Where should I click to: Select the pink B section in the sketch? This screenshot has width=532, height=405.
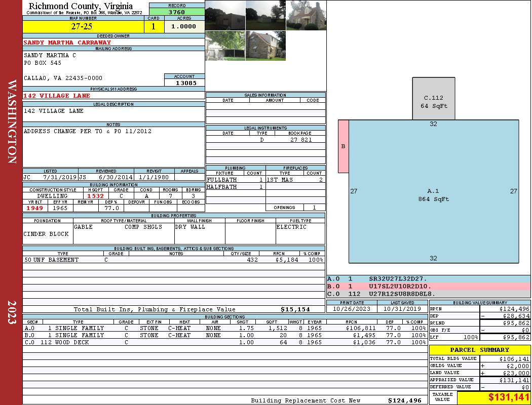[343, 146]
